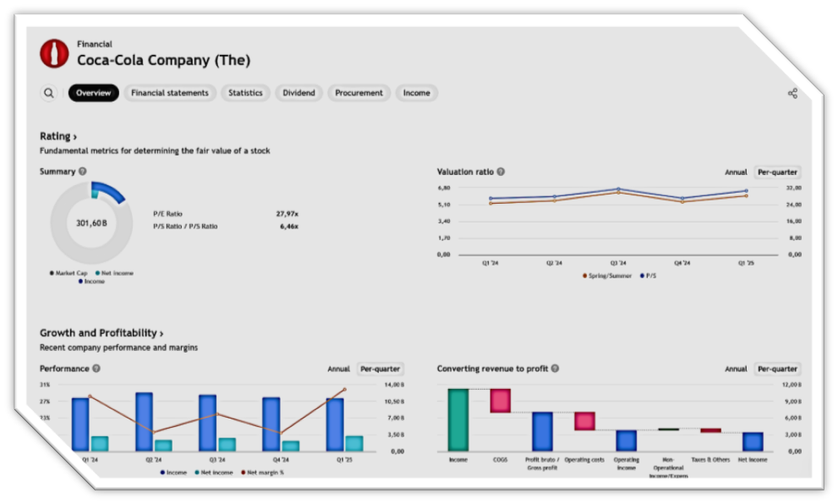Click the Q3 '24 teal Net income bar

click(227, 445)
